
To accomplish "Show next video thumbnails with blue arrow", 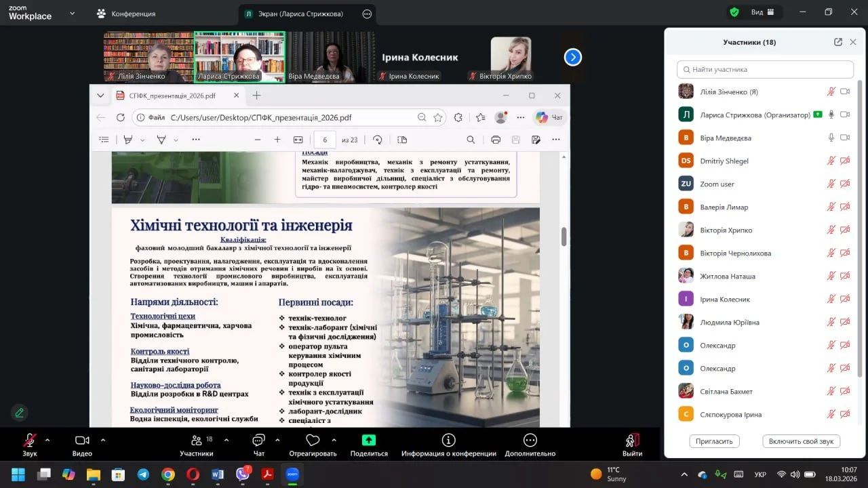I will (x=573, y=58).
